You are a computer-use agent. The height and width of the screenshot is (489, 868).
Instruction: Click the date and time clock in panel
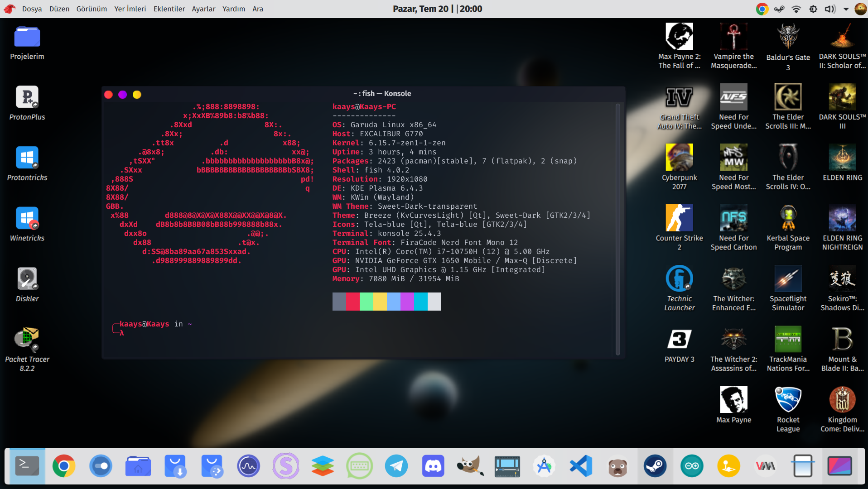coord(437,9)
